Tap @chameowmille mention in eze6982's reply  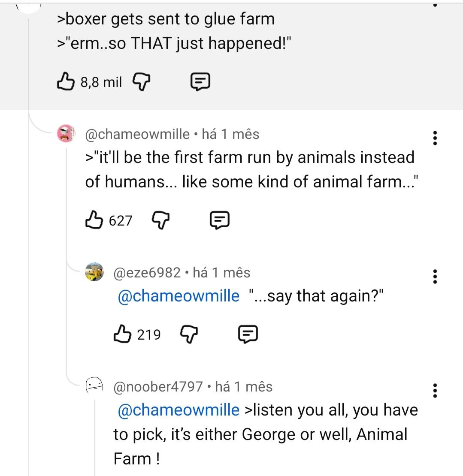tap(178, 296)
